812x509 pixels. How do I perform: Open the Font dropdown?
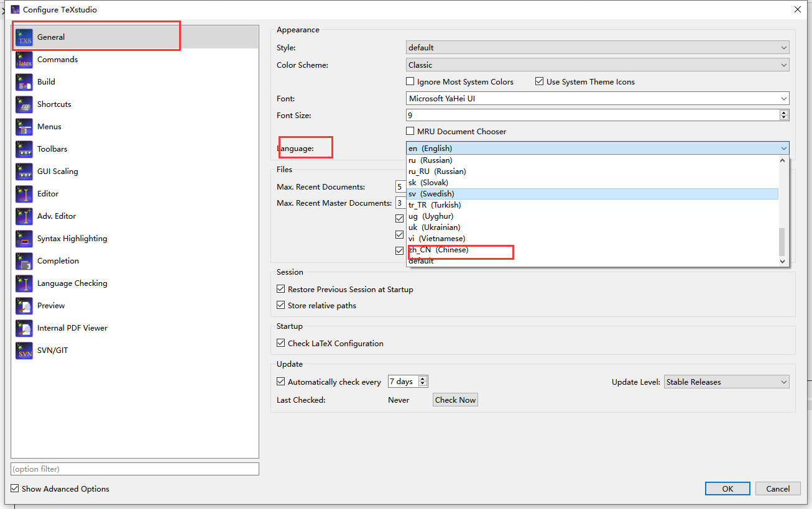pos(597,98)
